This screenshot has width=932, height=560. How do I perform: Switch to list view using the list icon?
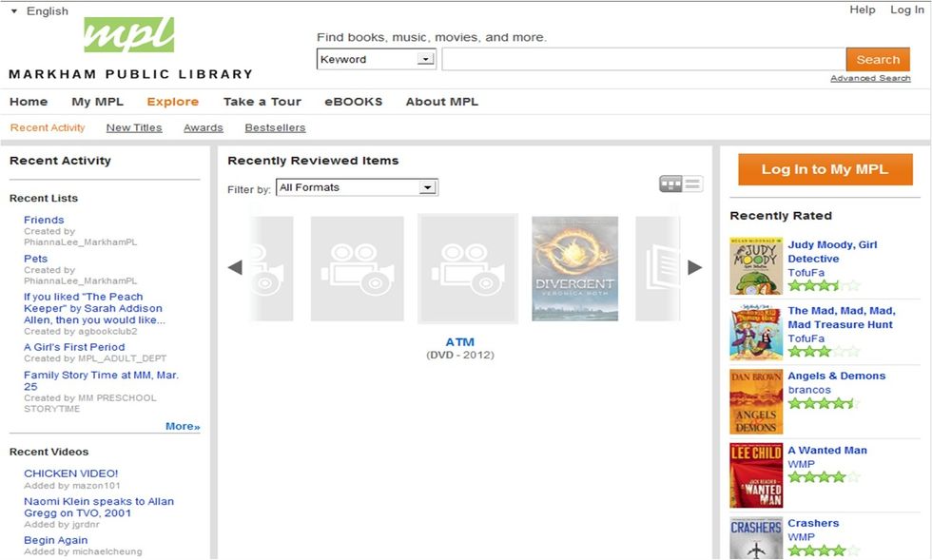point(691,183)
